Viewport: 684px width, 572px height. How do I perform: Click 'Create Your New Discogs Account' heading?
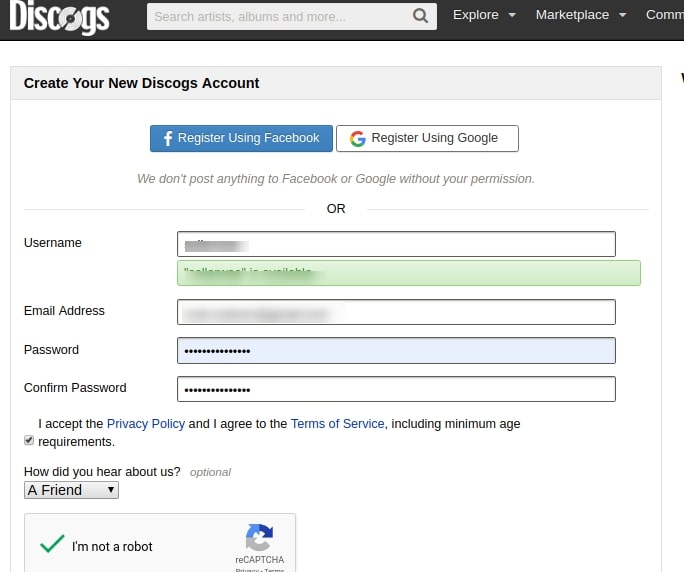[x=141, y=83]
